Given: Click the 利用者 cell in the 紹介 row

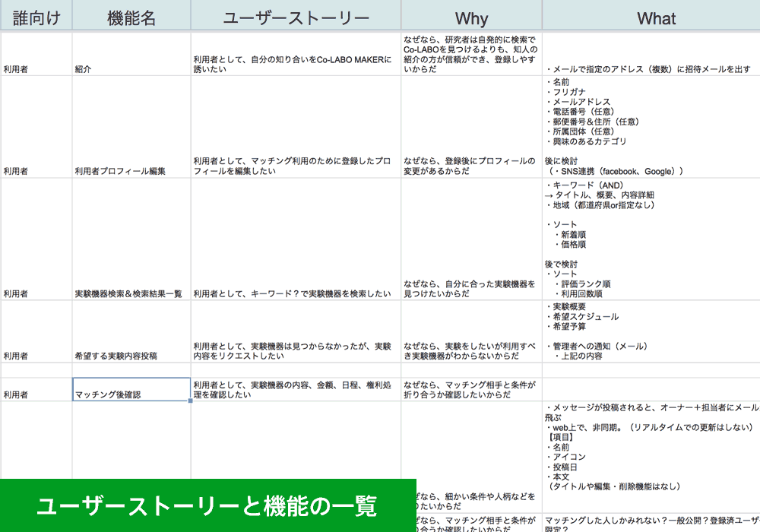Looking at the screenshot, I should pos(36,68).
